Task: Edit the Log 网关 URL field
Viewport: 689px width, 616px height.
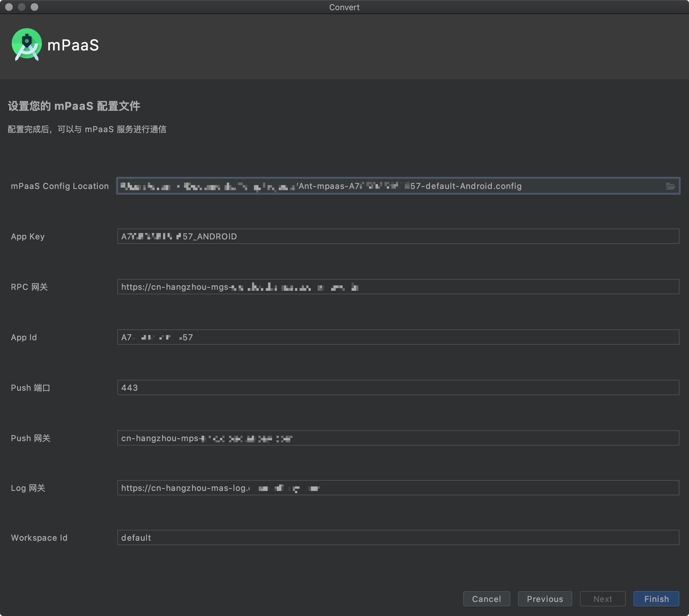Action: [398, 488]
